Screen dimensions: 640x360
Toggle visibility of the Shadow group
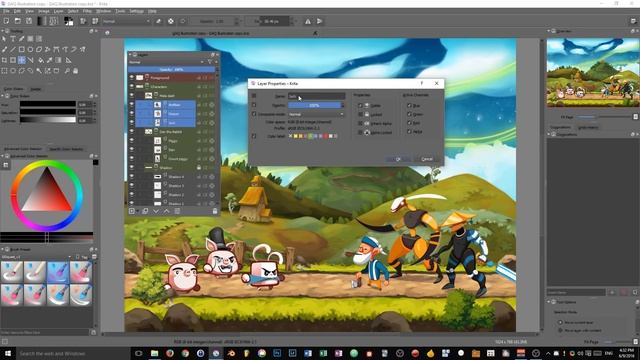coord(131,167)
